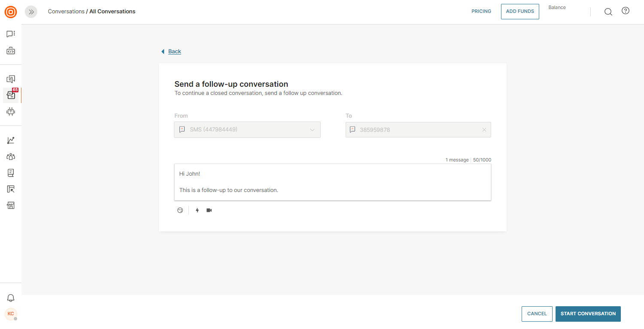Open the Pricing link

481,12
